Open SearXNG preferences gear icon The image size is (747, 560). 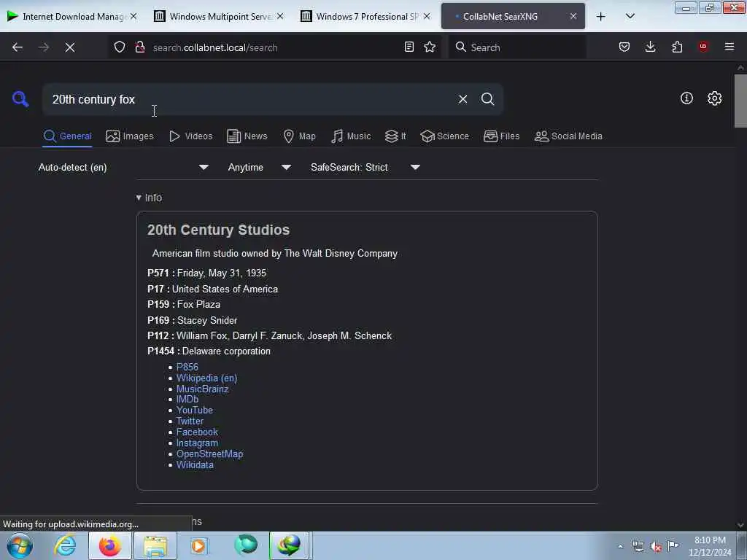click(x=714, y=98)
